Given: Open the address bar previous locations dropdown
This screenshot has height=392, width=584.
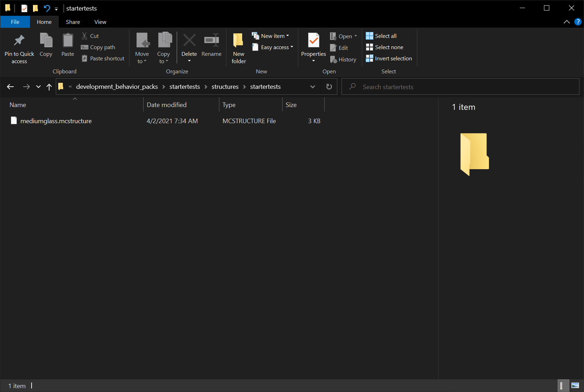Looking at the screenshot, I should [312, 86].
